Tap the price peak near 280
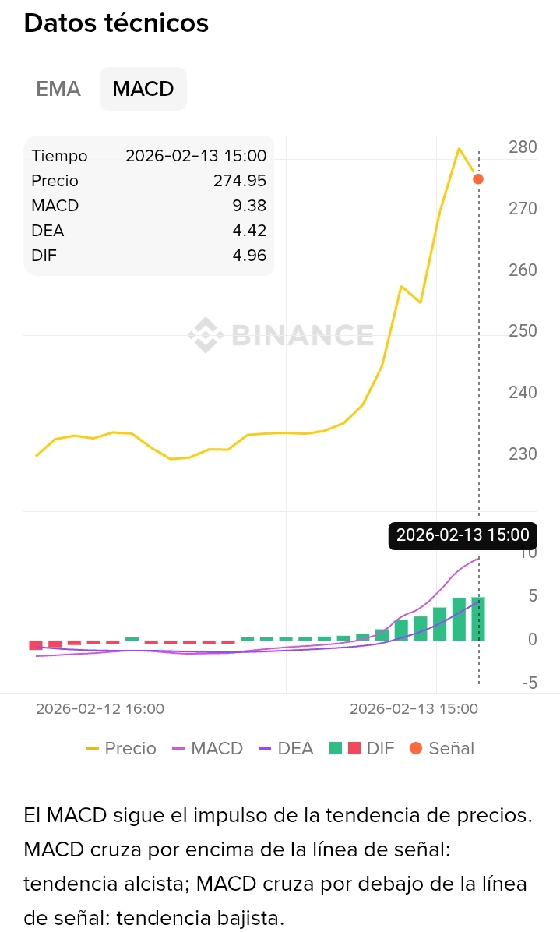Screen dimensions: 560x932 point(460,148)
